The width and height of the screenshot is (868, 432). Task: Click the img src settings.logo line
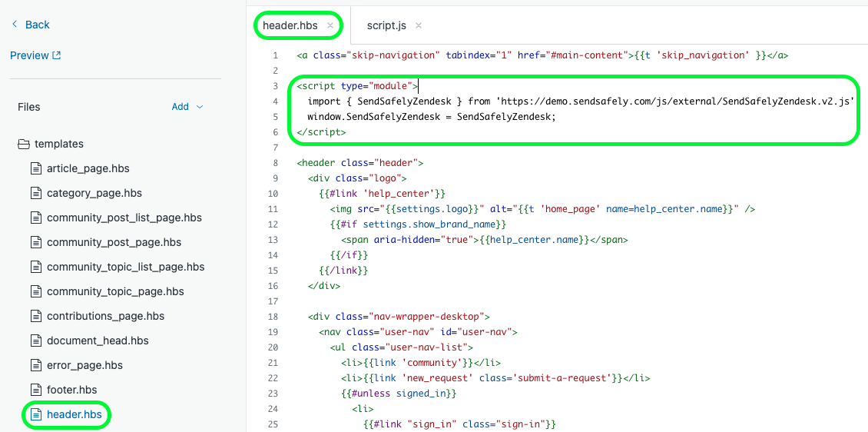(x=542, y=209)
